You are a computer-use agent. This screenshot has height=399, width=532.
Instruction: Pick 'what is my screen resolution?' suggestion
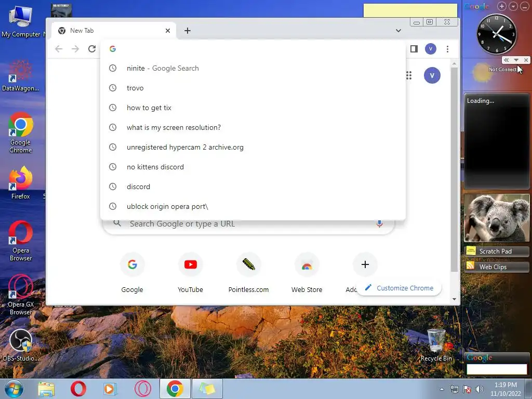click(253, 127)
